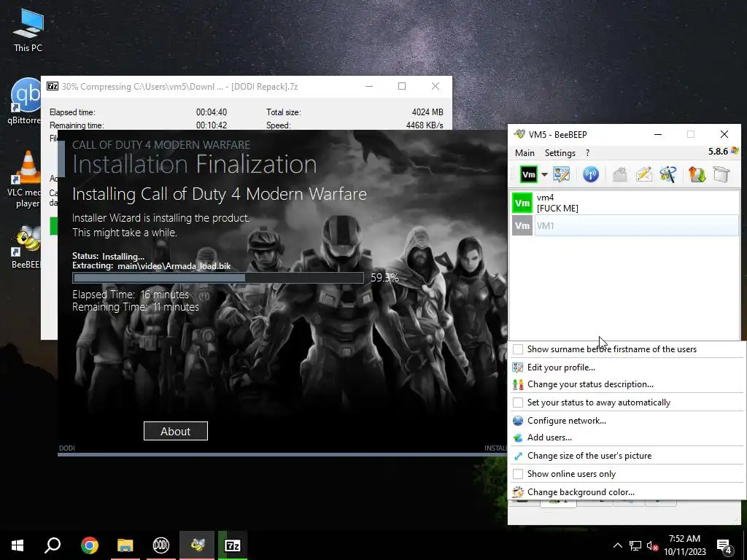Click the grey box icon at toolbar end

tap(721, 174)
